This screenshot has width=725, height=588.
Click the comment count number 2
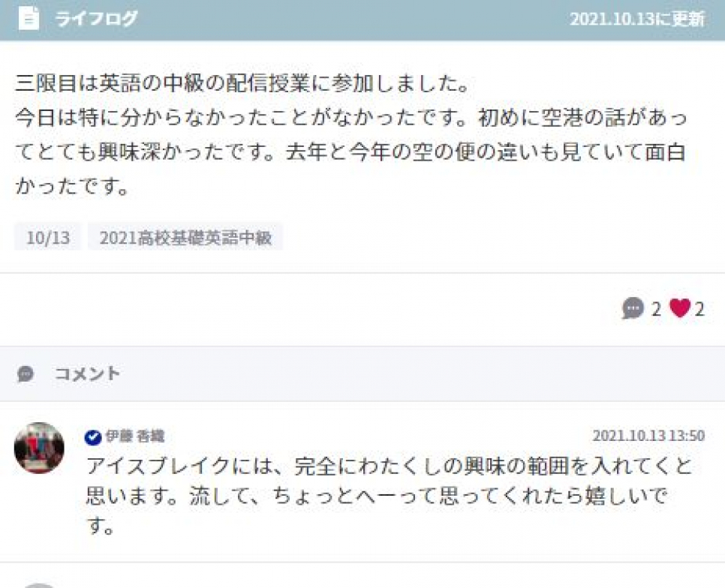656,309
